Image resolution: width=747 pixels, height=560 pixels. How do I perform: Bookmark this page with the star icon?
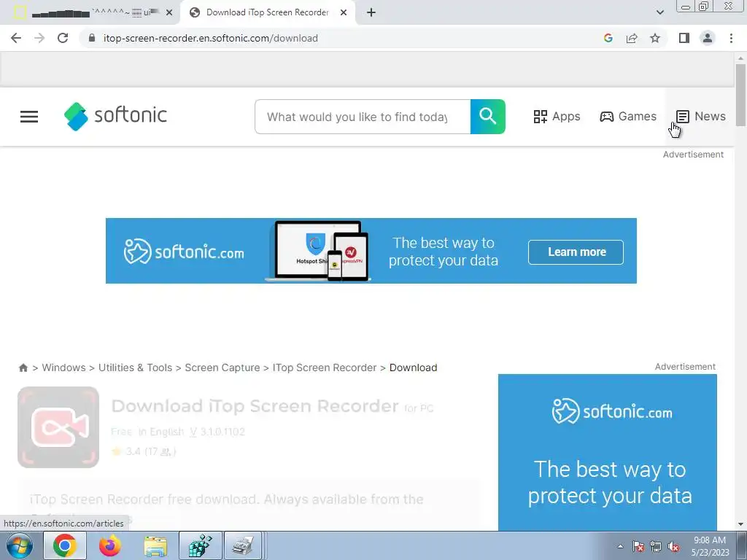coord(655,38)
